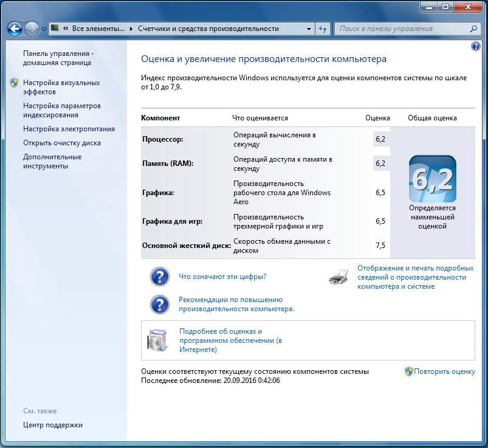Image resolution: width=488 pixels, height=448 pixels.
Task: Click the magnifier search icon
Action: (x=473, y=29)
